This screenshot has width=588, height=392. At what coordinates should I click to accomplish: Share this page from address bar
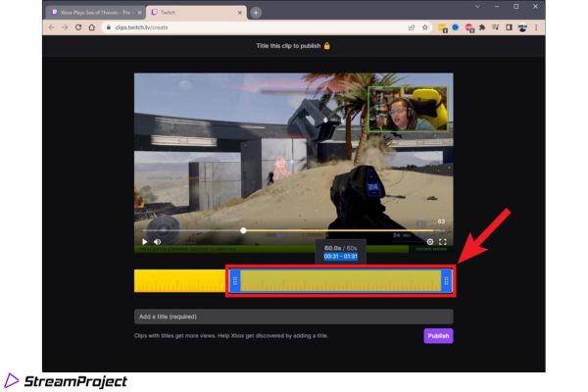tap(412, 27)
